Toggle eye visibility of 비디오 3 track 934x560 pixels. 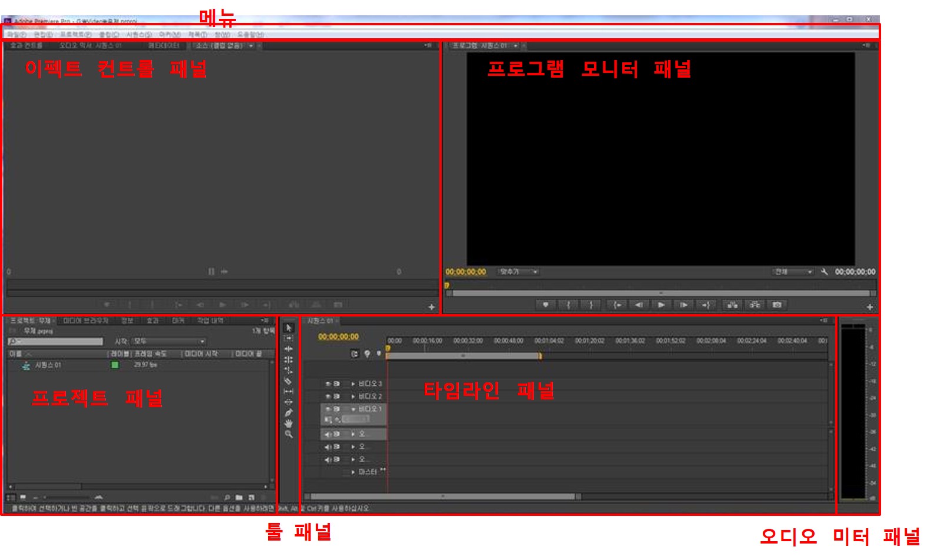coord(329,384)
